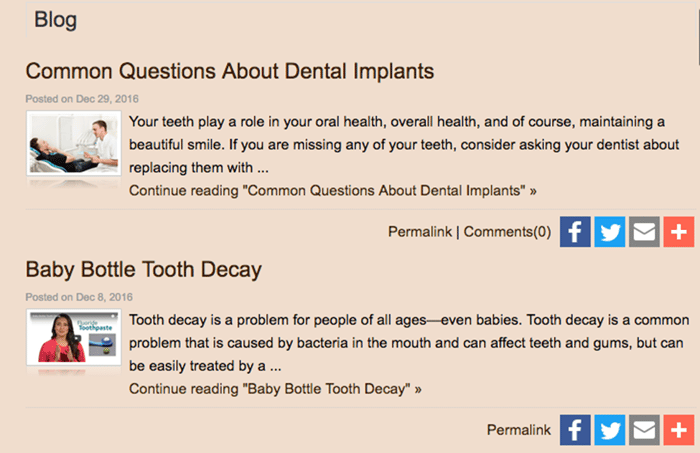Screen dimensions: 700x453
Task: Open Common Questions About Dental Implants title
Action: 229,71
